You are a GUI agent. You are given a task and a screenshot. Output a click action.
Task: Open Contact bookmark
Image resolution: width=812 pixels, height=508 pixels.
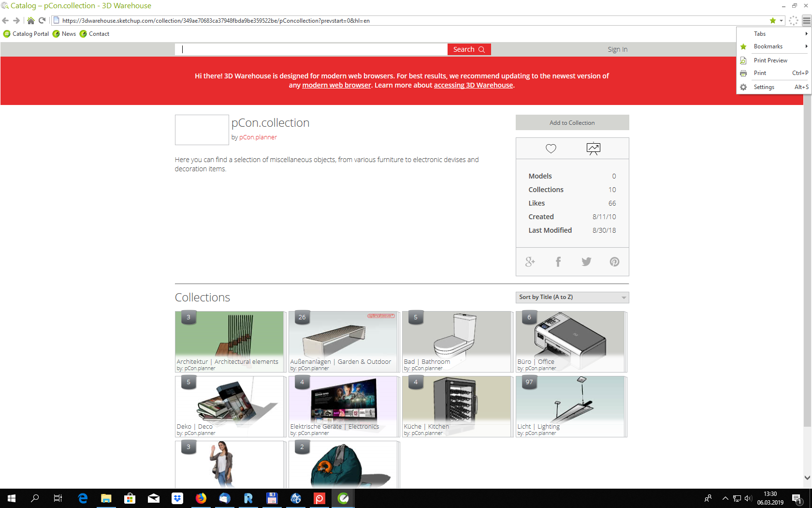click(x=95, y=34)
